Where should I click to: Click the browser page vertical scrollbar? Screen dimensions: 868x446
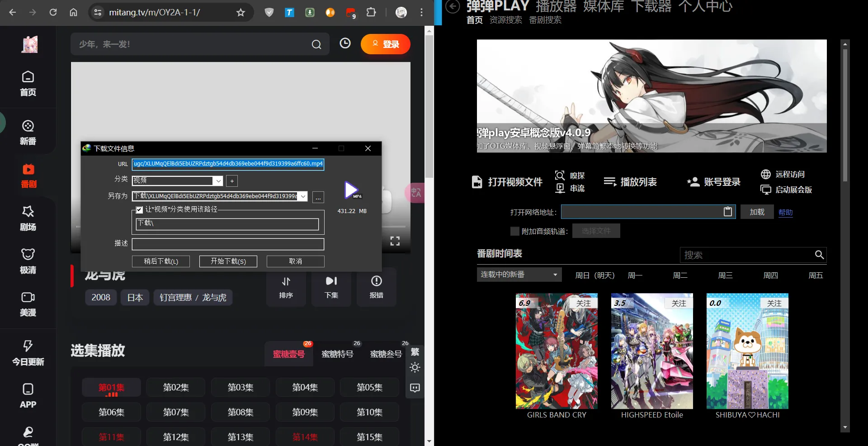429,106
